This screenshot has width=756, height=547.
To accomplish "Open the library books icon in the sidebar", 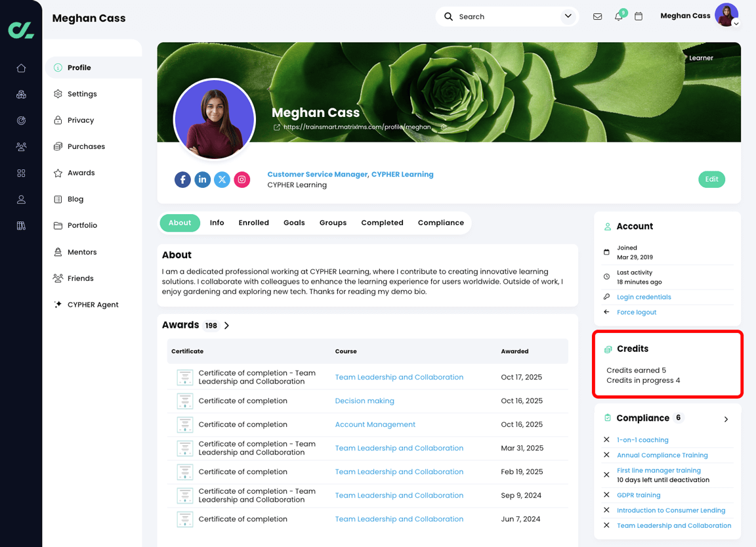I will [21, 225].
